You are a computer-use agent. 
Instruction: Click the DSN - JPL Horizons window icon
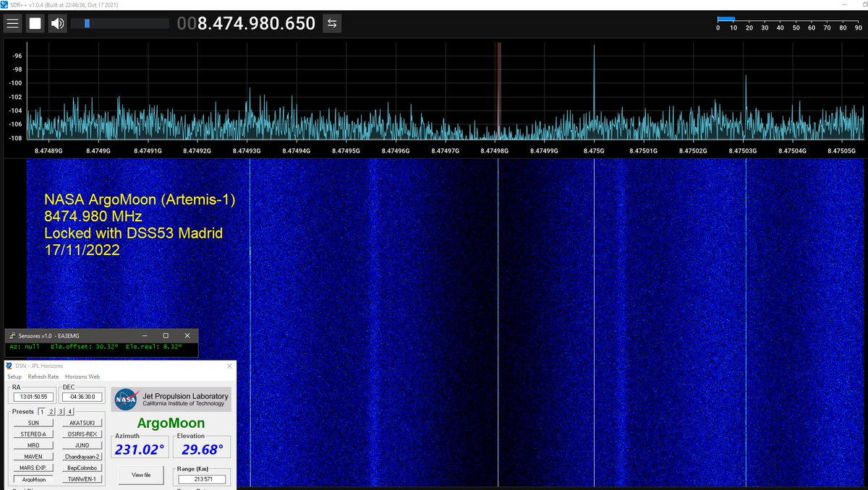tap(9, 366)
